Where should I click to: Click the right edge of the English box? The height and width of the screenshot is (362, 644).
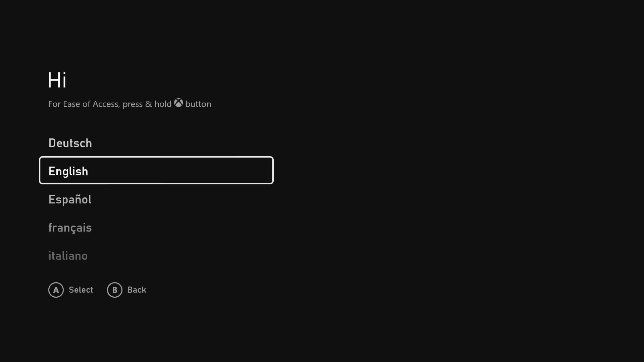point(272,170)
